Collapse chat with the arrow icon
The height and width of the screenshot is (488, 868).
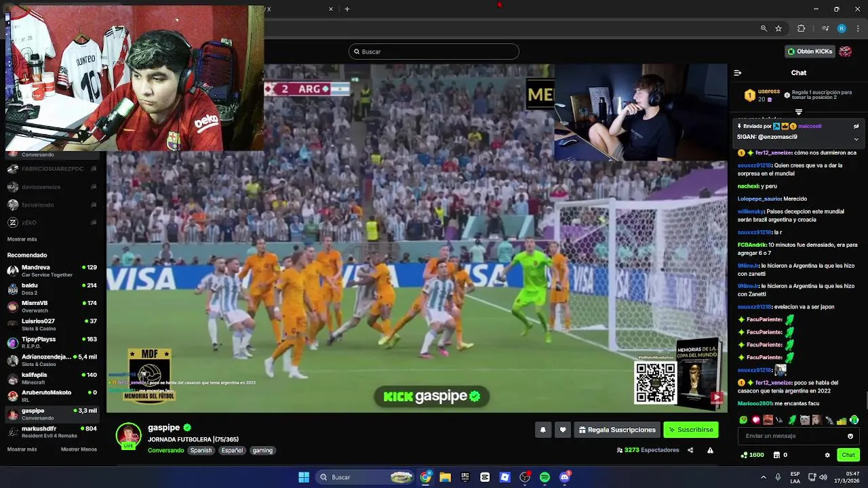point(738,73)
